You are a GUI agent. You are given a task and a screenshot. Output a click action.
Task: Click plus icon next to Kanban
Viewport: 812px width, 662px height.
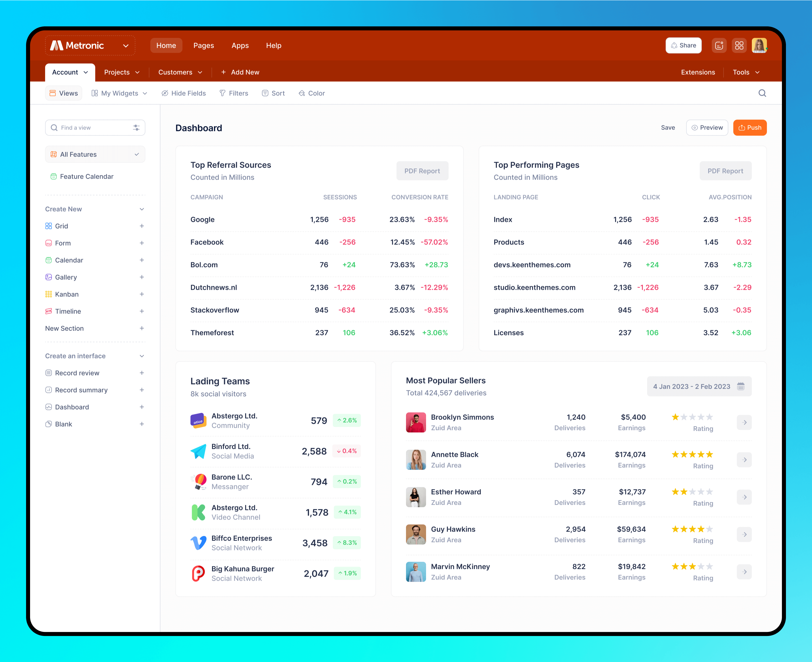[x=142, y=294]
